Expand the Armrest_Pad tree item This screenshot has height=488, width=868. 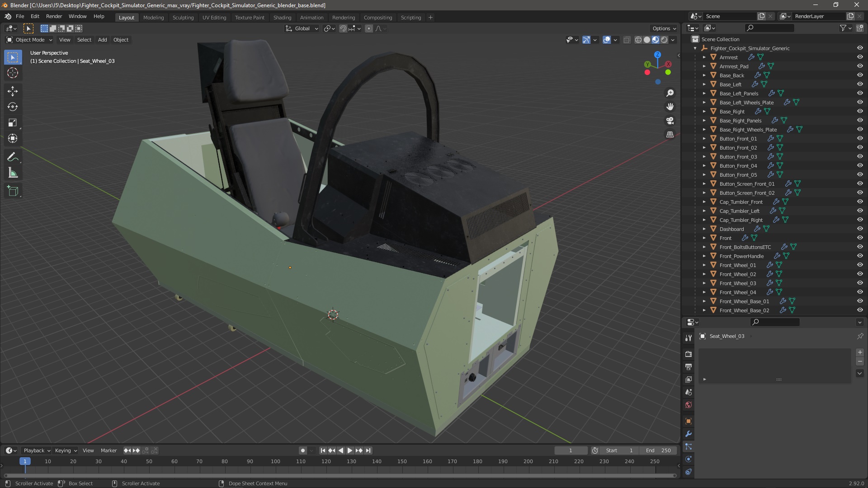(704, 66)
